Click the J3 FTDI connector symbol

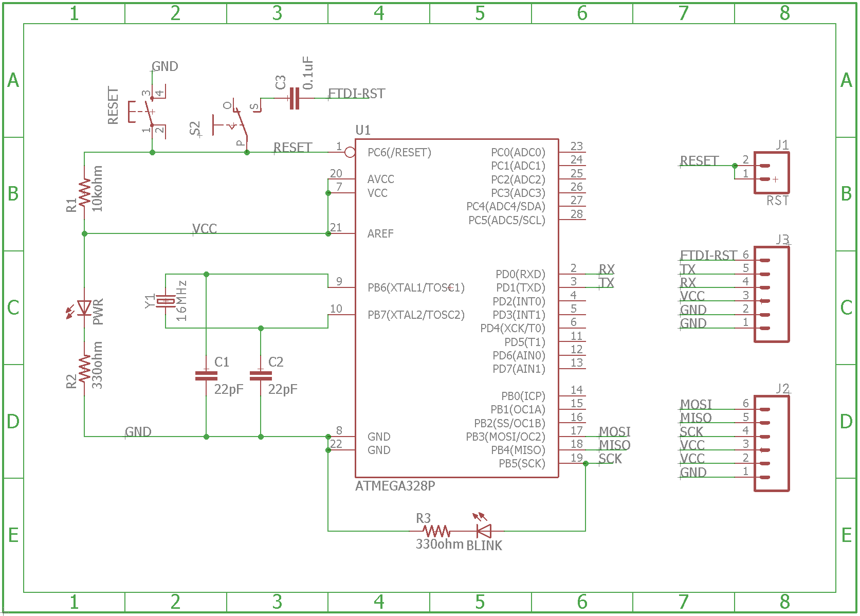[772, 293]
